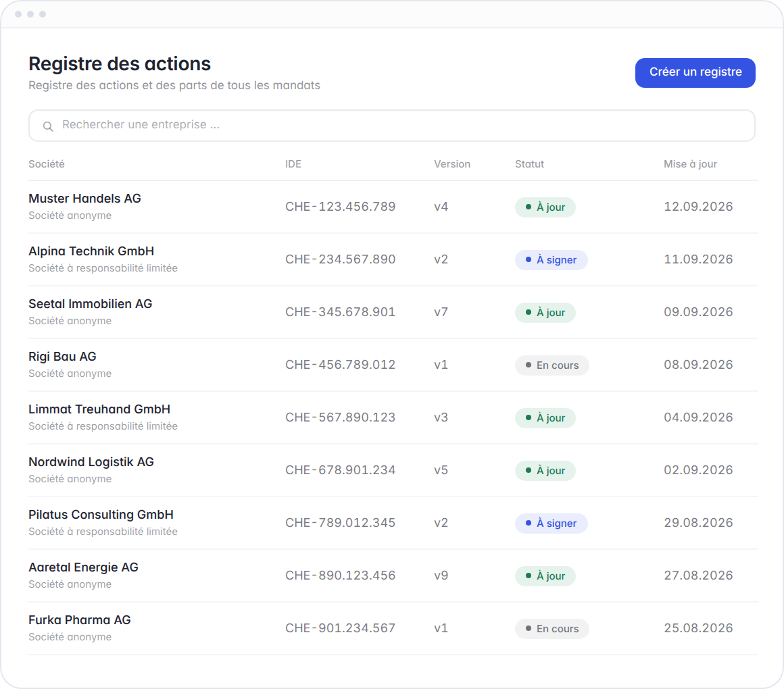Select IDE CHE-678.901.234
784x689 pixels.
pyautogui.click(x=340, y=470)
